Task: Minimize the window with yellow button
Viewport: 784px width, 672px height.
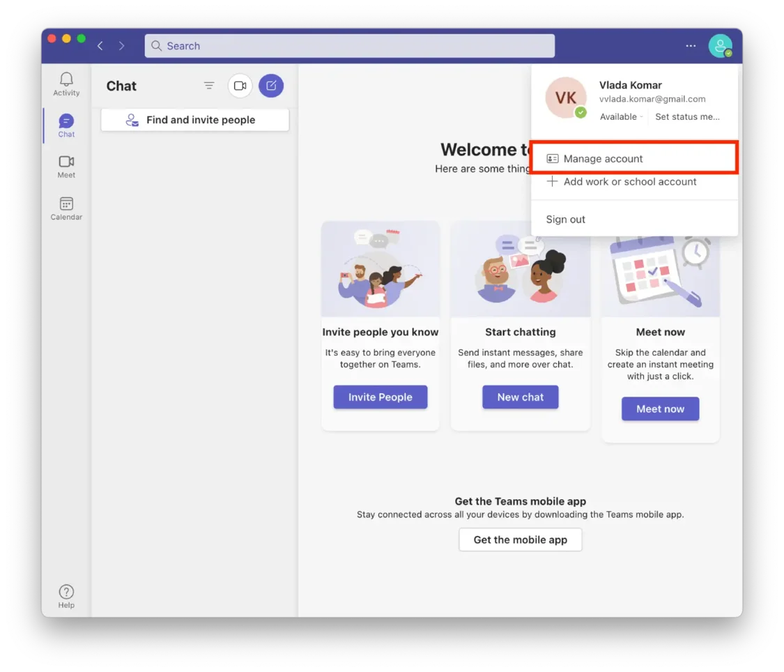Action: point(66,38)
